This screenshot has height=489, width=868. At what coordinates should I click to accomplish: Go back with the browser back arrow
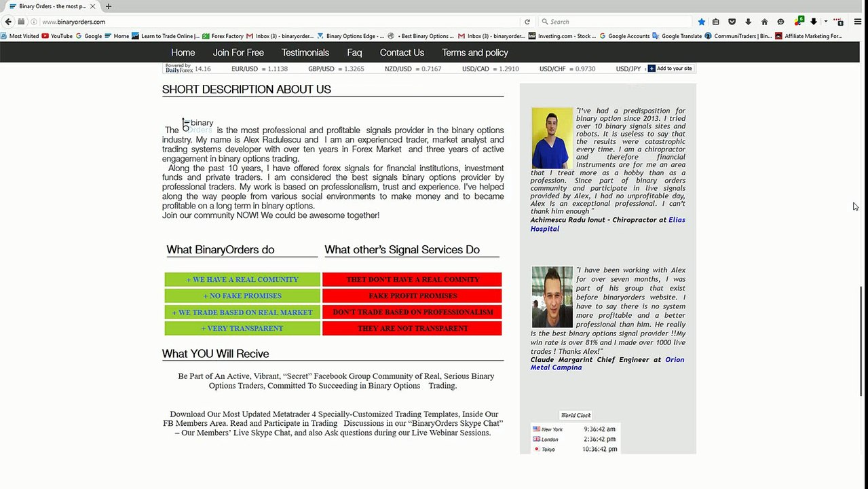(8, 22)
